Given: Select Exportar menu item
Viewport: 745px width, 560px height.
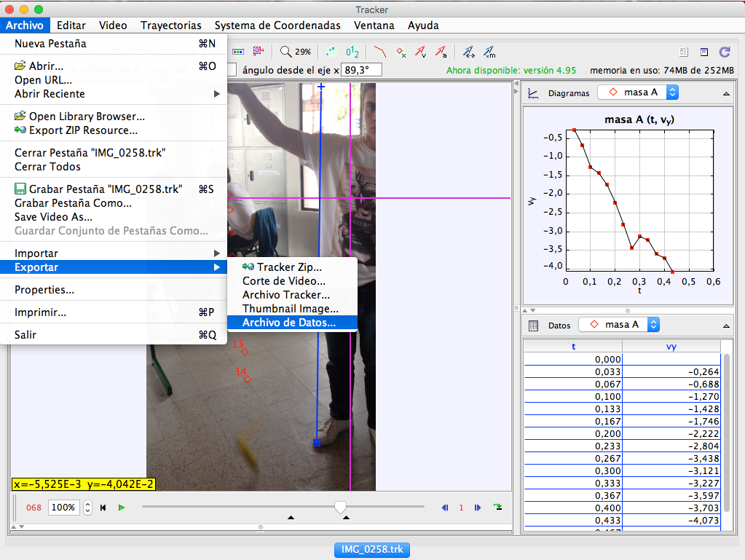Looking at the screenshot, I should click(x=114, y=267).
